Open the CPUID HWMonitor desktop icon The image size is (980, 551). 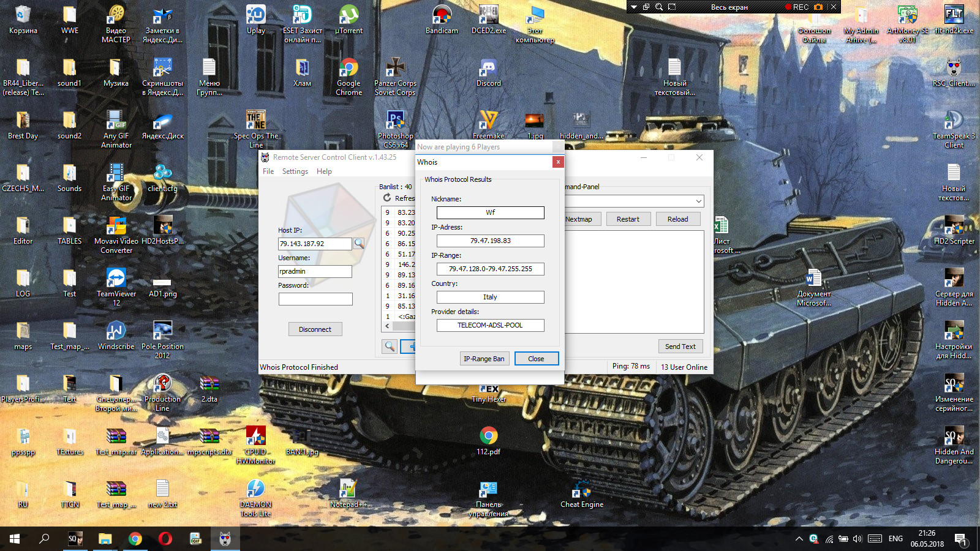point(256,446)
